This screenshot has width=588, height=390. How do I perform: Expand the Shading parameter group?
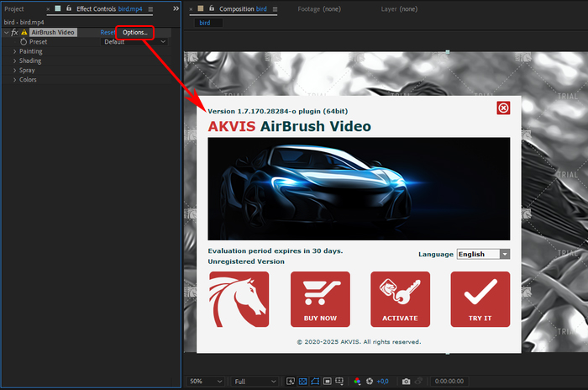[x=14, y=61]
